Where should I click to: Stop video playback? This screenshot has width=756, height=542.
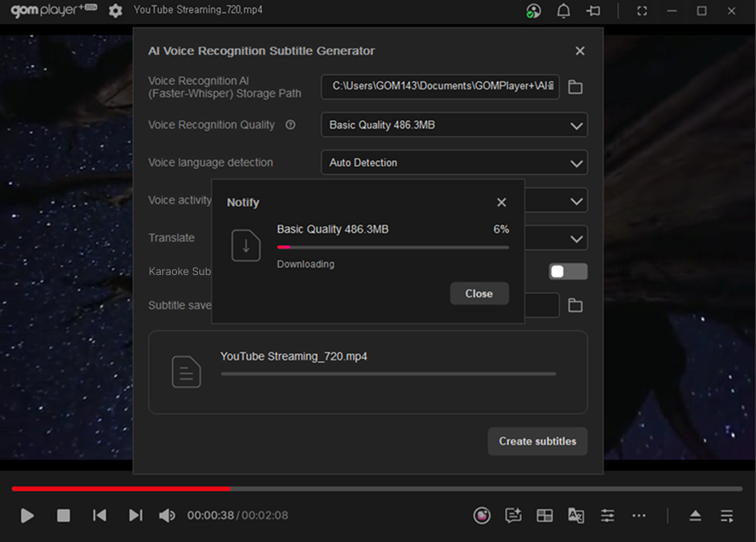tap(64, 515)
